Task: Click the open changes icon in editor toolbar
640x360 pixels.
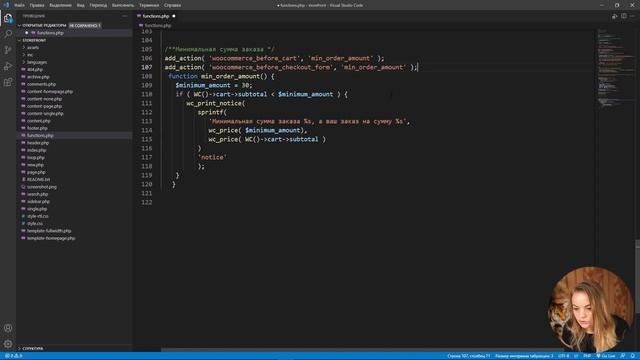Action: coord(614,16)
